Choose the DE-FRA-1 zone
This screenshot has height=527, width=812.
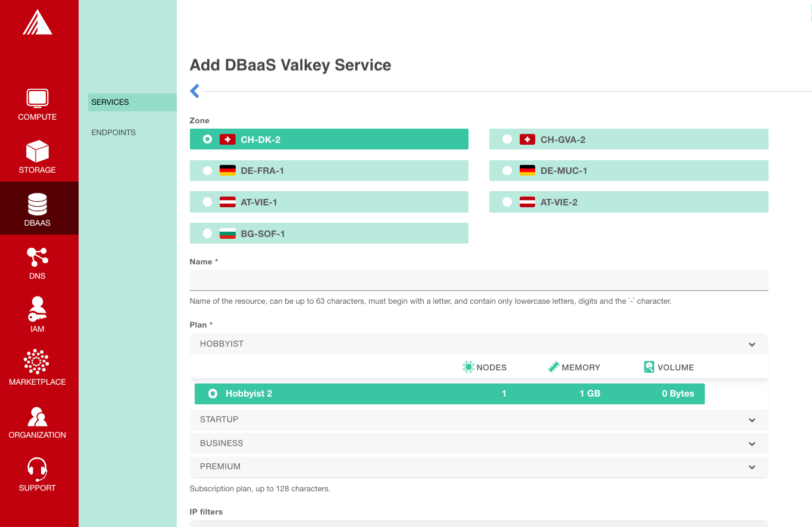click(329, 170)
